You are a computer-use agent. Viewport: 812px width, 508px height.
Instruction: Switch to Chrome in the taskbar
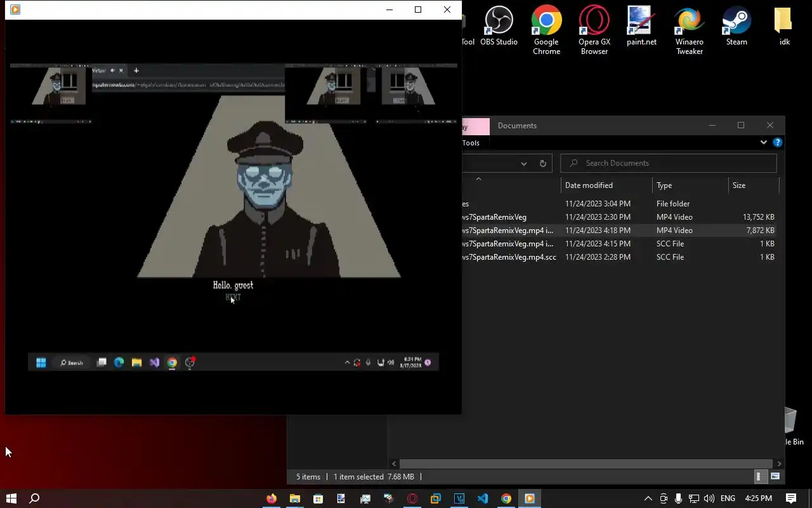click(506, 498)
